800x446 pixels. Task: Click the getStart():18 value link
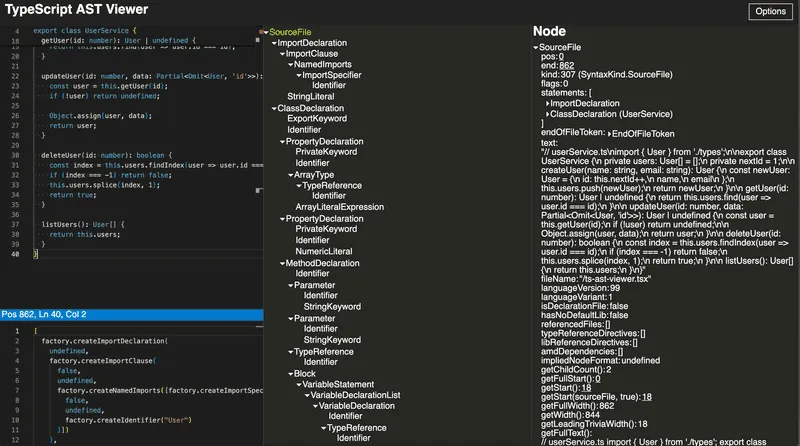coord(586,388)
